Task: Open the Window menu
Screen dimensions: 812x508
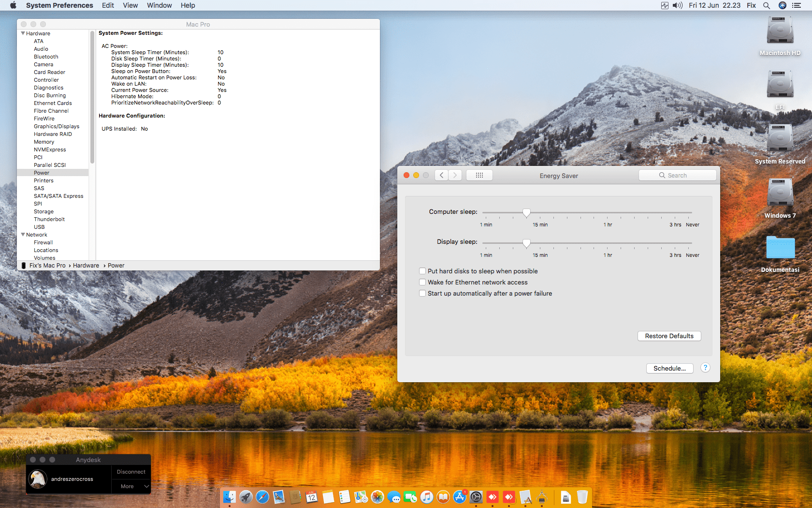Action: [159, 5]
